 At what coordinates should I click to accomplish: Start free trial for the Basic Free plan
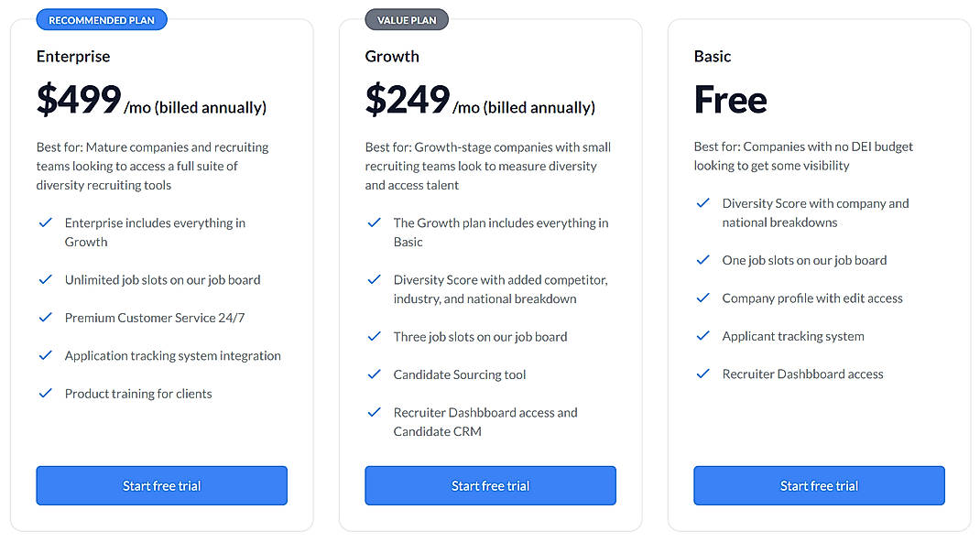point(819,485)
